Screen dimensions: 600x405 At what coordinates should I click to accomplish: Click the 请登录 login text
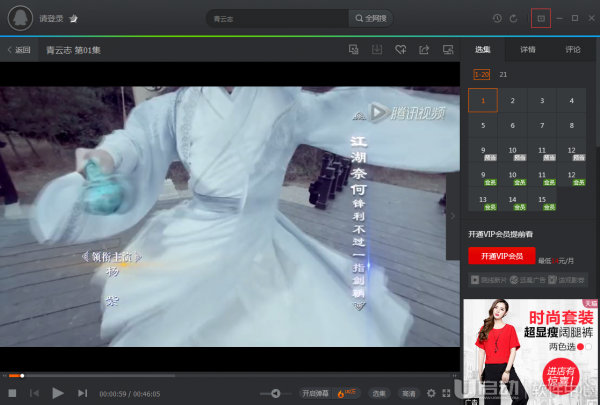(x=51, y=18)
